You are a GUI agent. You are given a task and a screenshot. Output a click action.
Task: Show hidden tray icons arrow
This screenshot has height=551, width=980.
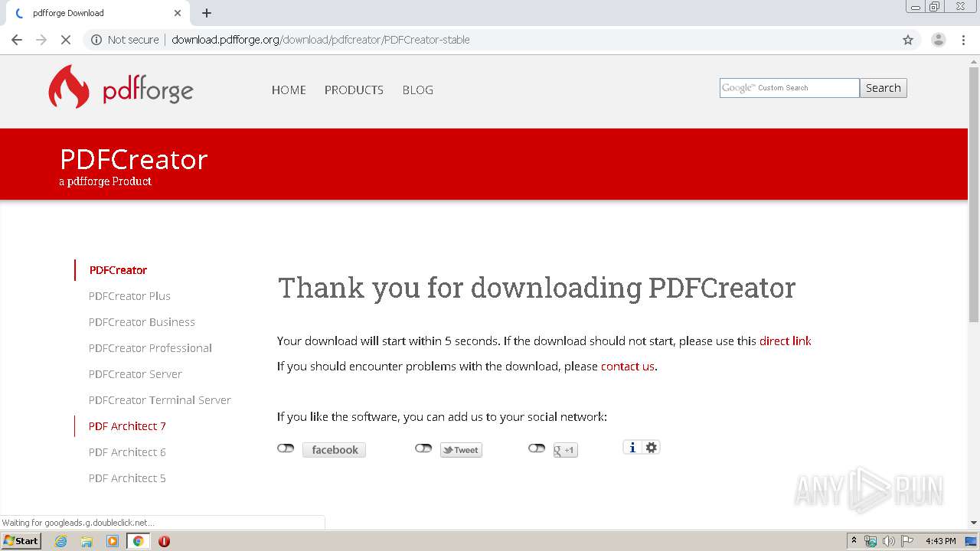click(x=854, y=541)
